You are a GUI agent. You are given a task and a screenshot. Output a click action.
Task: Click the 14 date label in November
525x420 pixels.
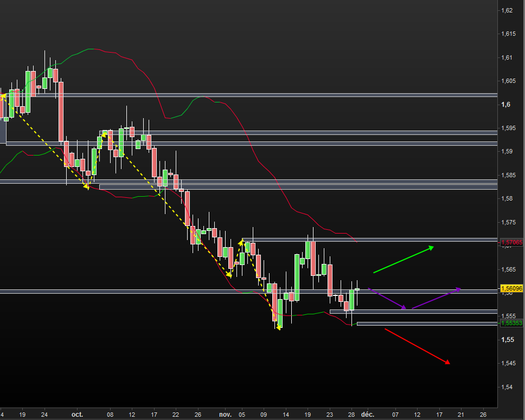pyautogui.click(x=286, y=415)
